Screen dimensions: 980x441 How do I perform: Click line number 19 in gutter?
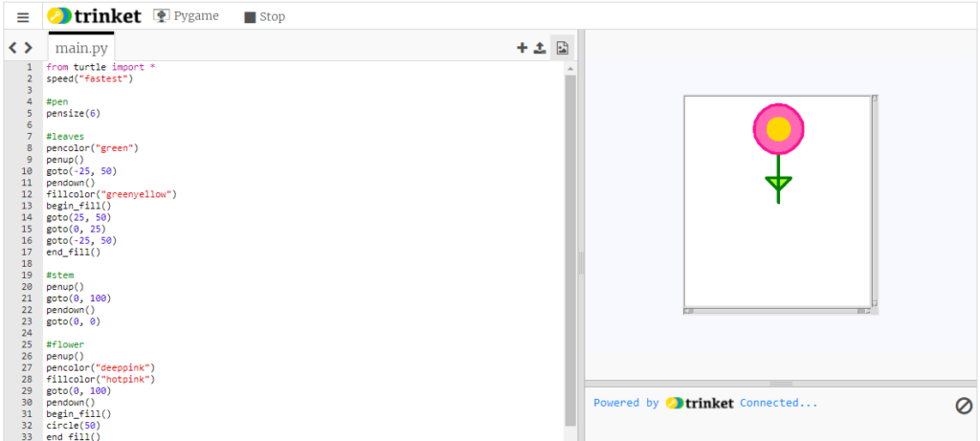point(28,275)
